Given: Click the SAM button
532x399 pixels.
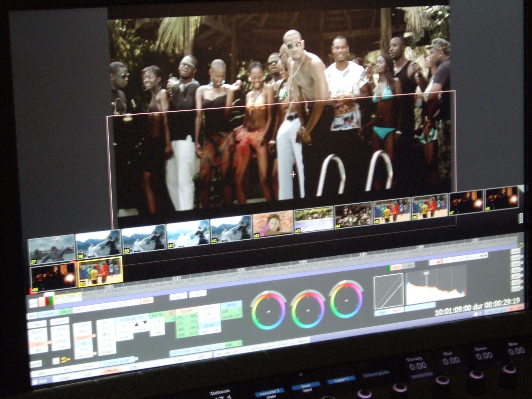Looking at the screenshot, I should tap(201, 356).
